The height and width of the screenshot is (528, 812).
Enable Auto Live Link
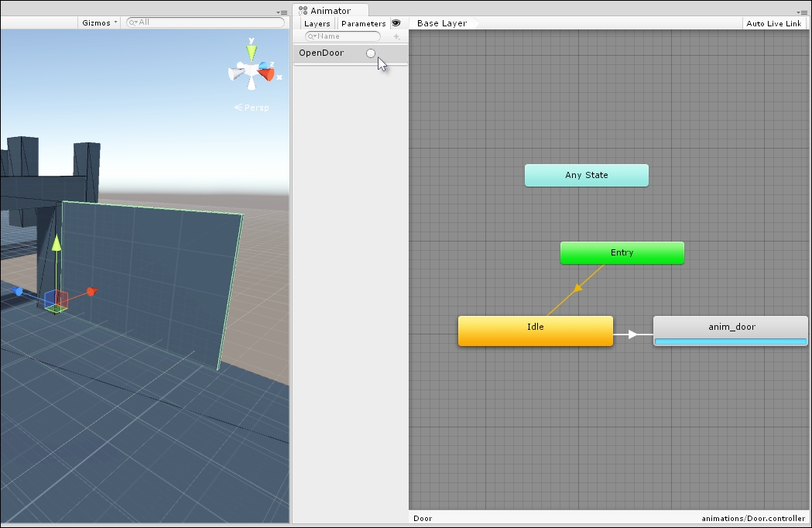coord(773,23)
